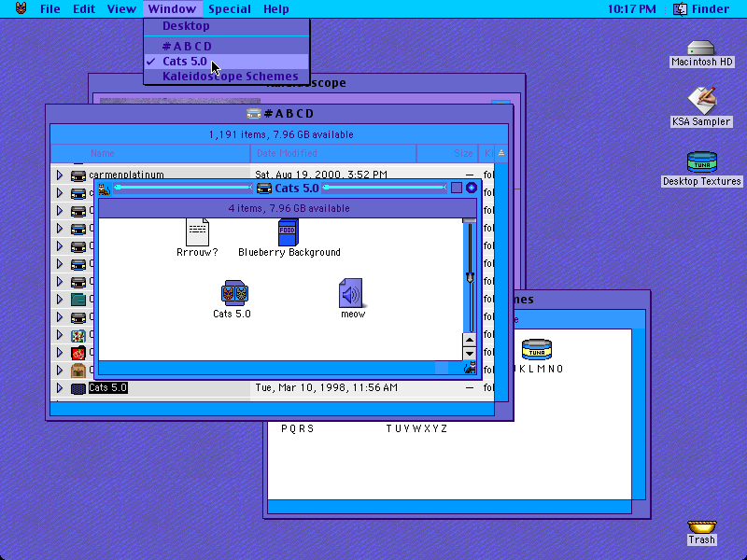Click the cat resize corner of Cats 5.0 window
Screen dimensions: 747x560
[x=470, y=368]
